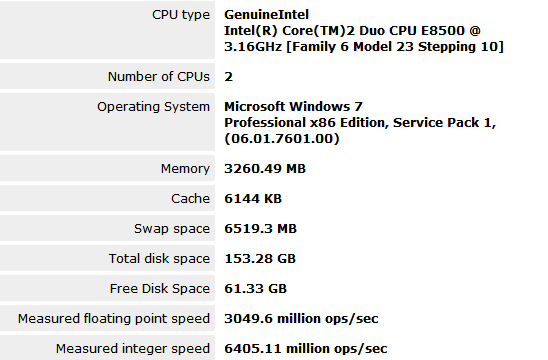Click the 3260.49 MB memory value
Screen dimensions: 548x360
265,168
